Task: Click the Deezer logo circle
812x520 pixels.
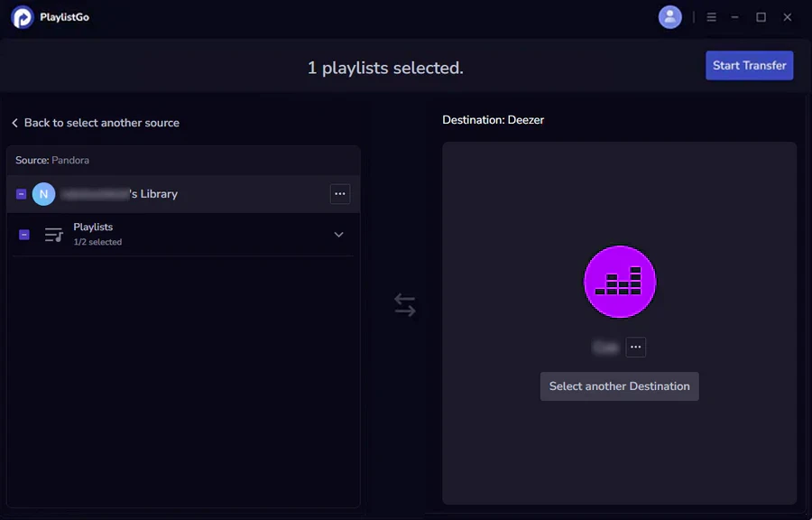Action: (619, 282)
